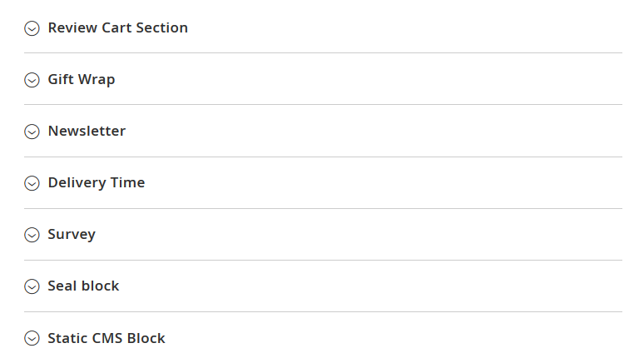Screen dimensions: 644x363
Task: Click the Static CMS Block chevron icon
Action: tap(32, 338)
